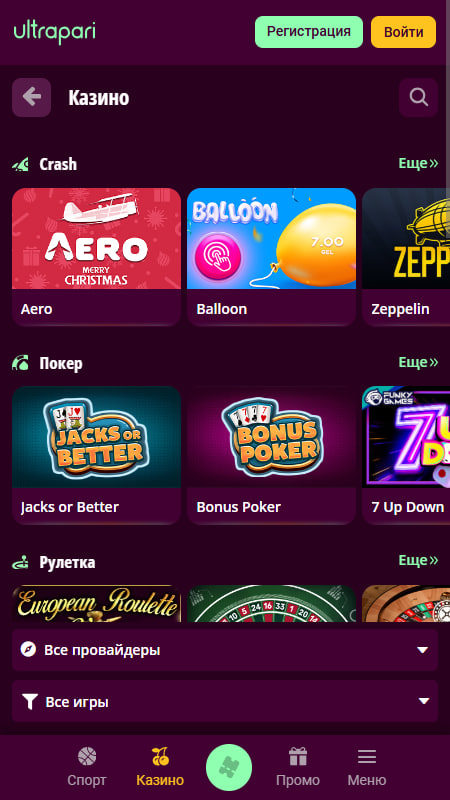Click the Войти button
This screenshot has height=800, width=450.
pos(403,32)
